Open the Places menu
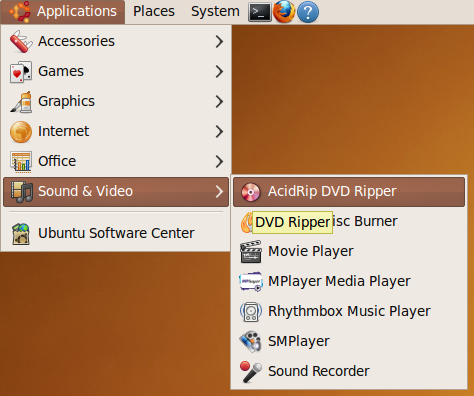This screenshot has height=396, width=474. click(x=154, y=12)
